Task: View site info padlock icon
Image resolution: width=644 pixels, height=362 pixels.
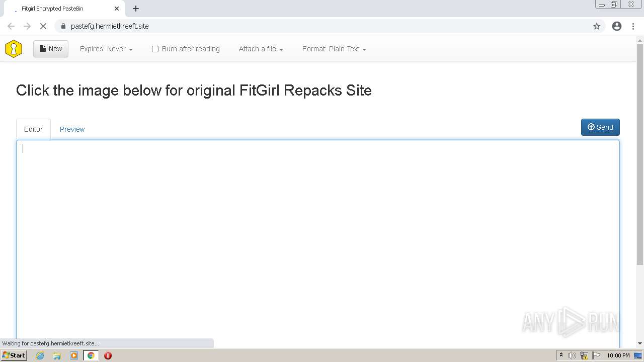Action: [x=63, y=26]
